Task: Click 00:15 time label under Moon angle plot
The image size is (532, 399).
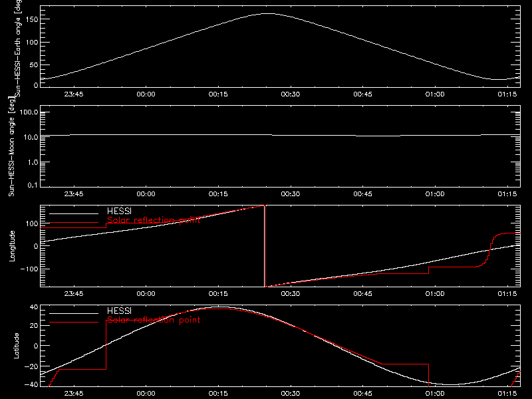Action: 218,194
